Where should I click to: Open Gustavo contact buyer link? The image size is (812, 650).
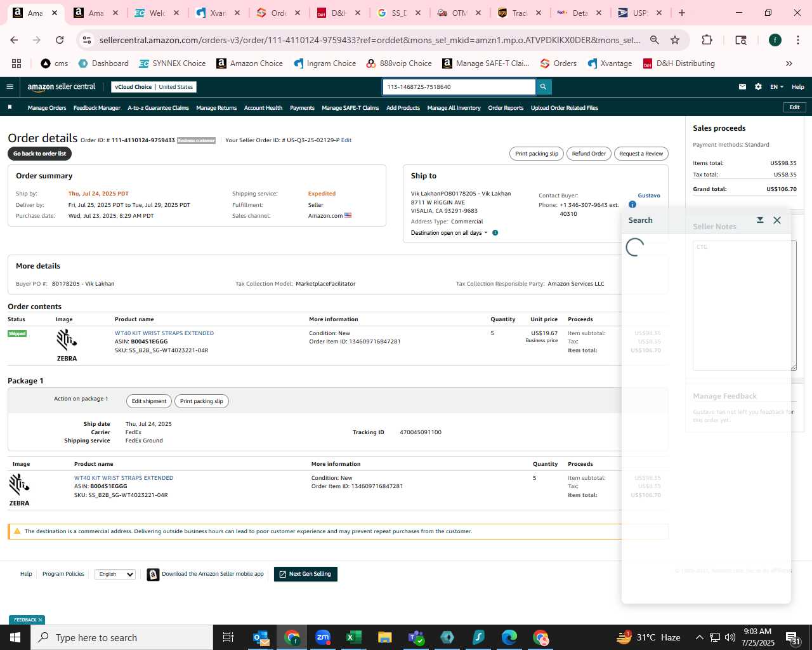pyautogui.click(x=649, y=196)
